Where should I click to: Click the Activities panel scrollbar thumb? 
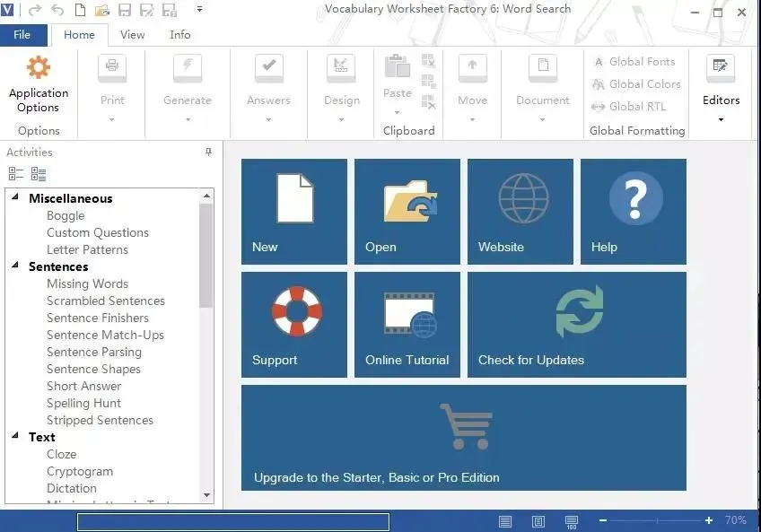tap(206, 256)
